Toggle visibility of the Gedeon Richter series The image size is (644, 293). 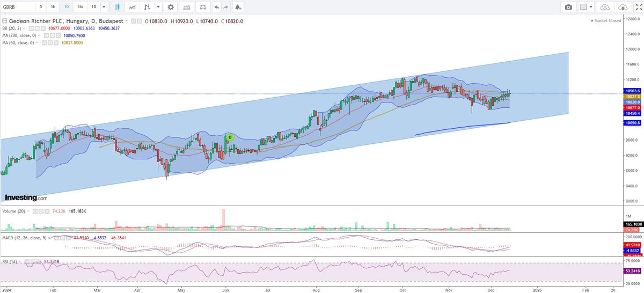(x=134, y=21)
